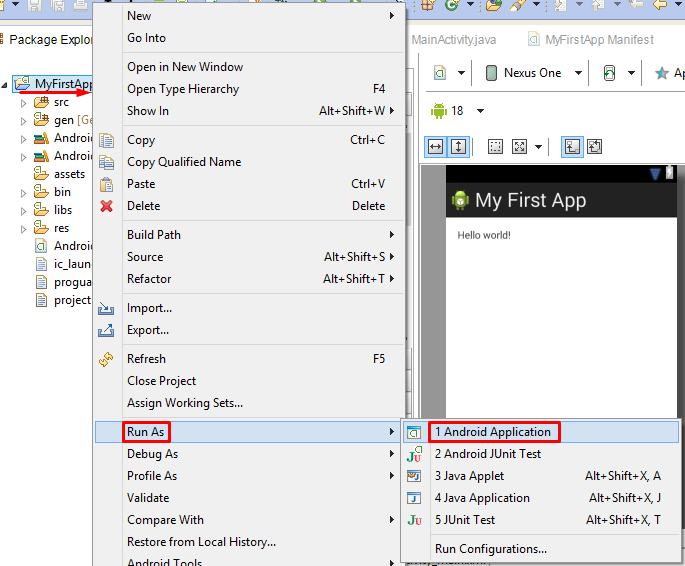685x566 pixels.
Task: Click the Copy icon
Action: [106, 141]
